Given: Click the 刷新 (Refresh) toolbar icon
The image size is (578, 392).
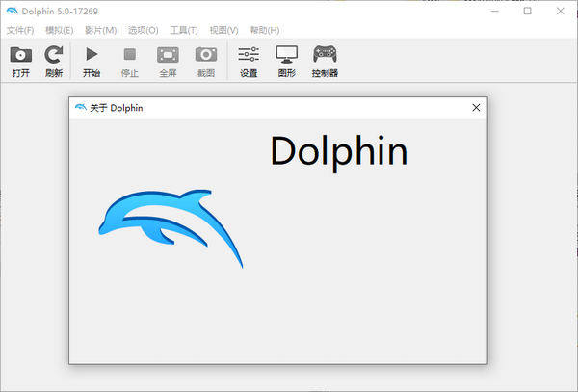Looking at the screenshot, I should 54,55.
